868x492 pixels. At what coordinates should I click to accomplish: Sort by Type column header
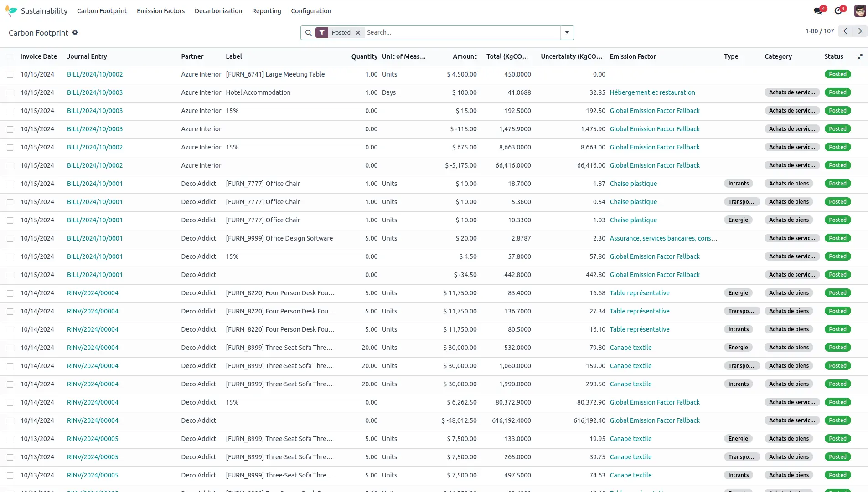click(x=731, y=56)
